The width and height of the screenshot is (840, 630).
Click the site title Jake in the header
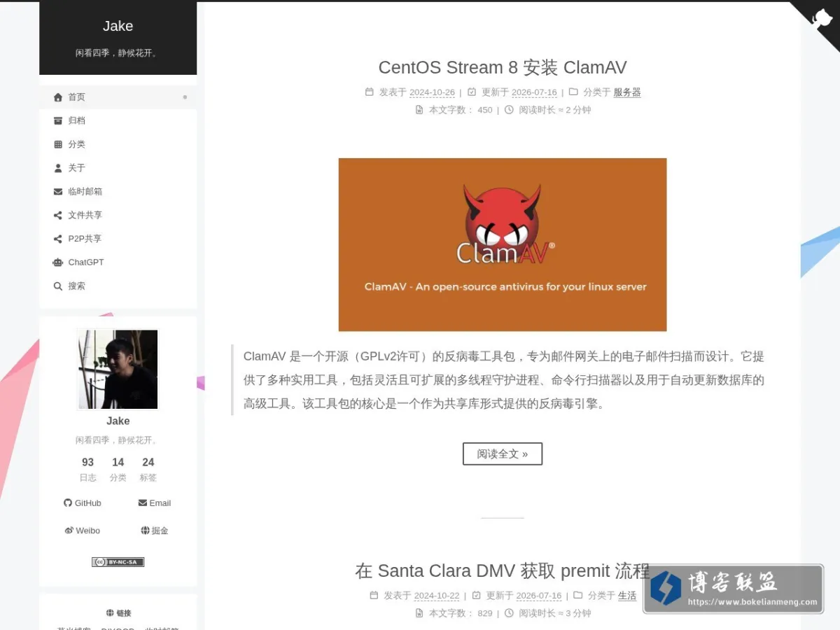[x=118, y=26]
